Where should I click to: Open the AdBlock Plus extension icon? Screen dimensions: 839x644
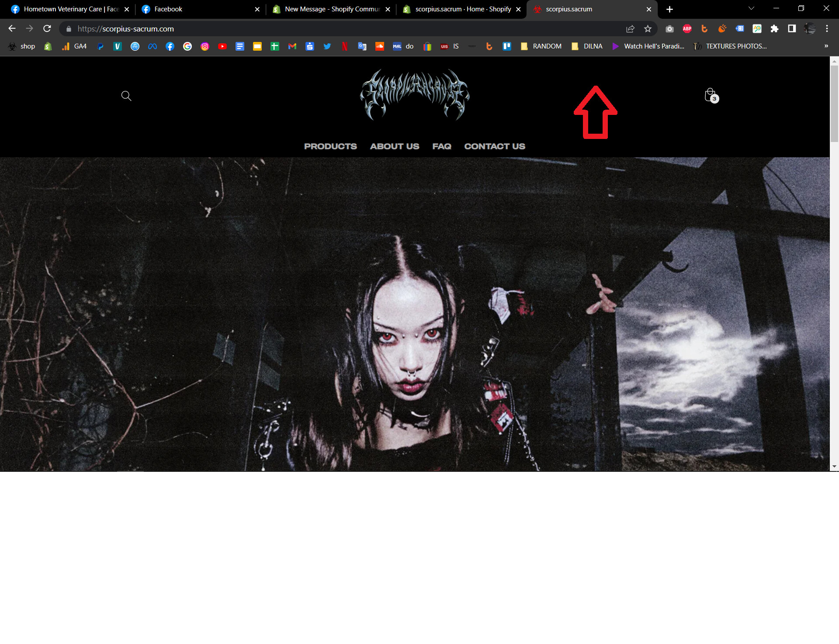pyautogui.click(x=687, y=29)
